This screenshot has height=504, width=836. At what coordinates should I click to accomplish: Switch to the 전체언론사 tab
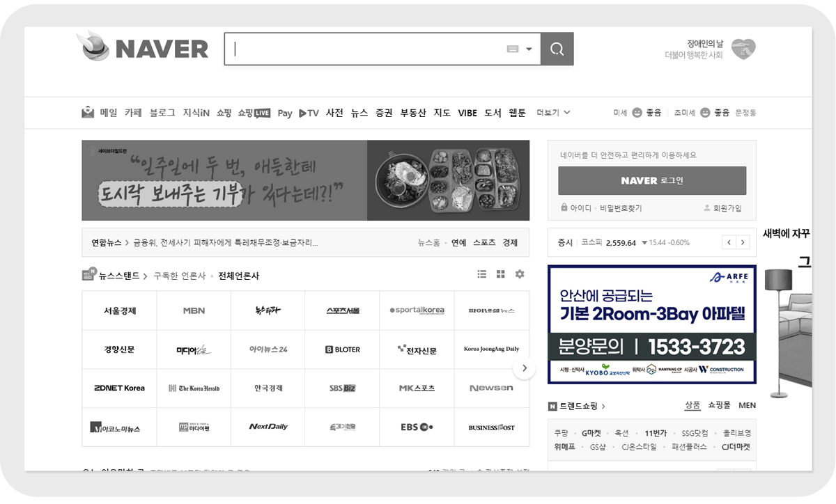point(238,276)
